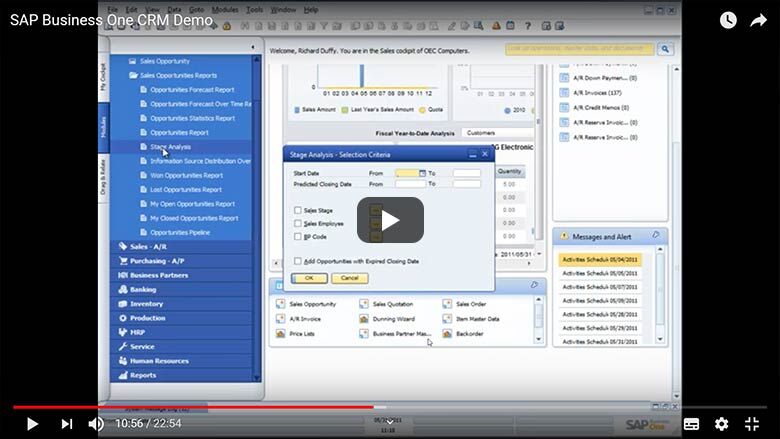This screenshot has width=780, height=439.
Task: Click the Start Date To field
Action: coord(467,173)
